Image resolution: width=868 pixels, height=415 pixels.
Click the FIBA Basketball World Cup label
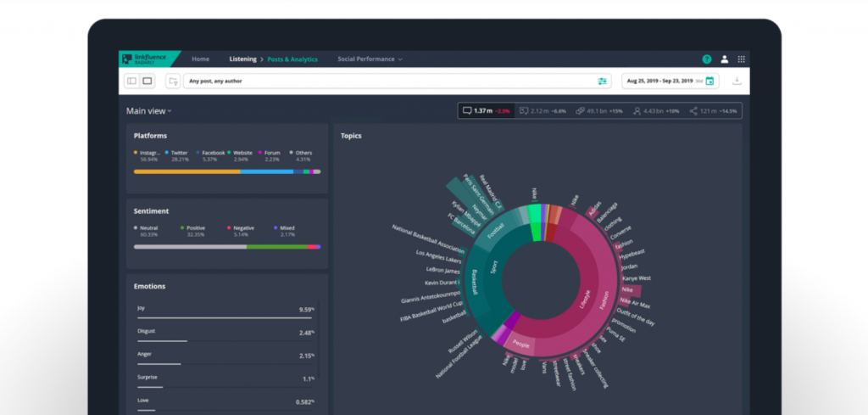click(431, 312)
